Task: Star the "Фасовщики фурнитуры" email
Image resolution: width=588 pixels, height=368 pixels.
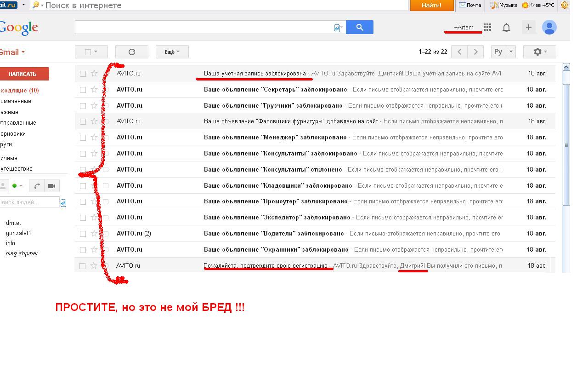Action: pyautogui.click(x=94, y=121)
